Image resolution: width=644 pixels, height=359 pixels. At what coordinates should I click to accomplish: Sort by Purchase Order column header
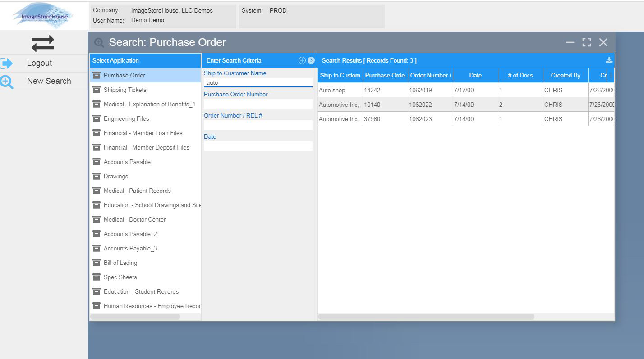pyautogui.click(x=385, y=75)
